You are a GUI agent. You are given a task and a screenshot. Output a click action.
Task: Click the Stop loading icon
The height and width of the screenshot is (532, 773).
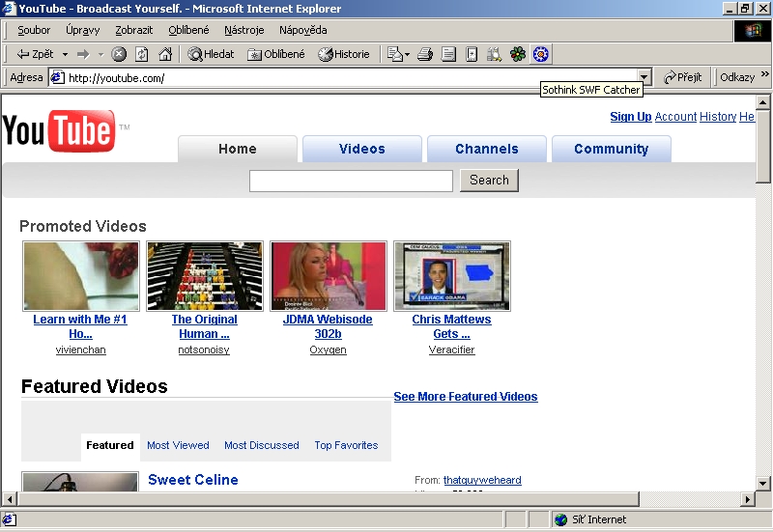(x=119, y=54)
